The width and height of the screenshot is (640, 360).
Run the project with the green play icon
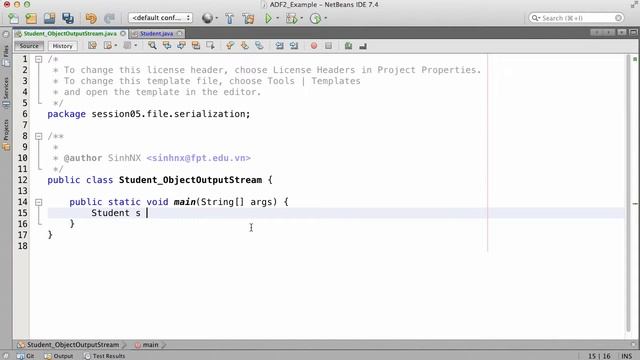(x=268, y=18)
